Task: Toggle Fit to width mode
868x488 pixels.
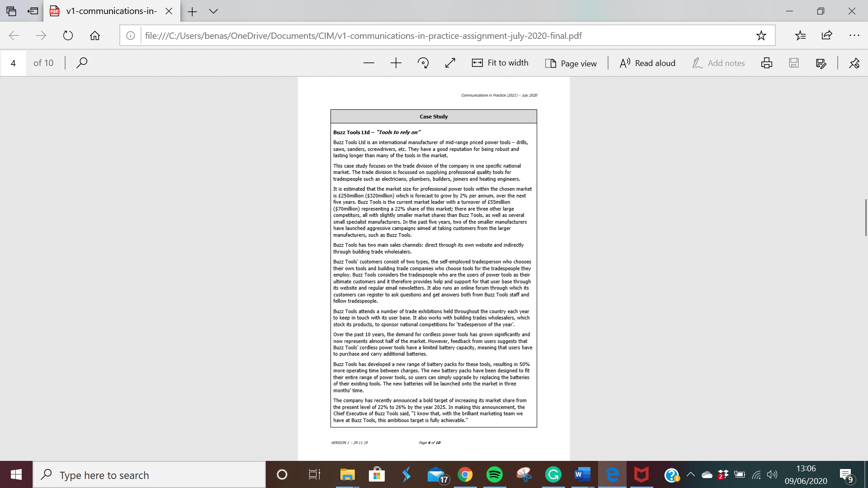Action: point(500,63)
